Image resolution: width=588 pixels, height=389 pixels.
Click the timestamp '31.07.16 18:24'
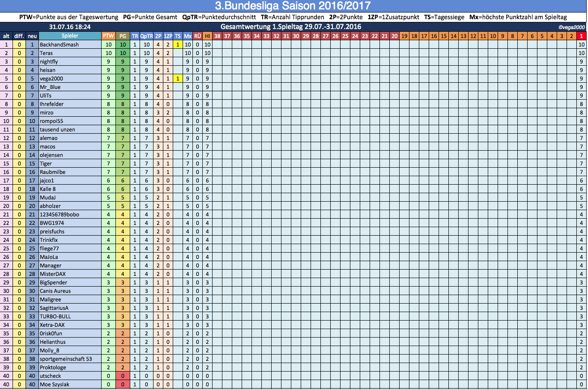(70, 27)
